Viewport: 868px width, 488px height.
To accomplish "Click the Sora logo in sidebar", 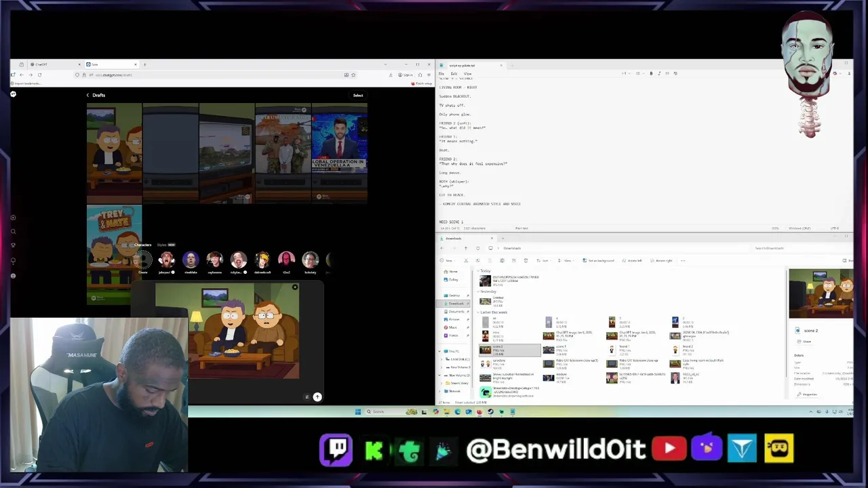I will pos(13,94).
